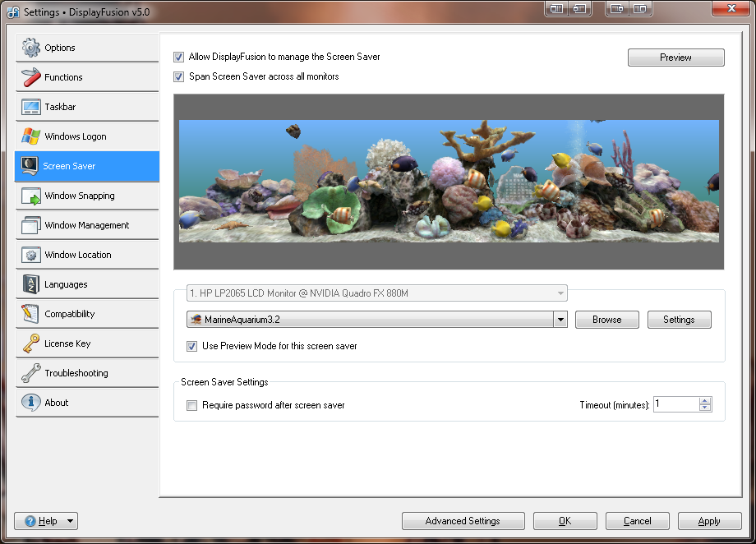Open the Options section with gear icon
The height and width of the screenshot is (544, 756).
click(31, 48)
